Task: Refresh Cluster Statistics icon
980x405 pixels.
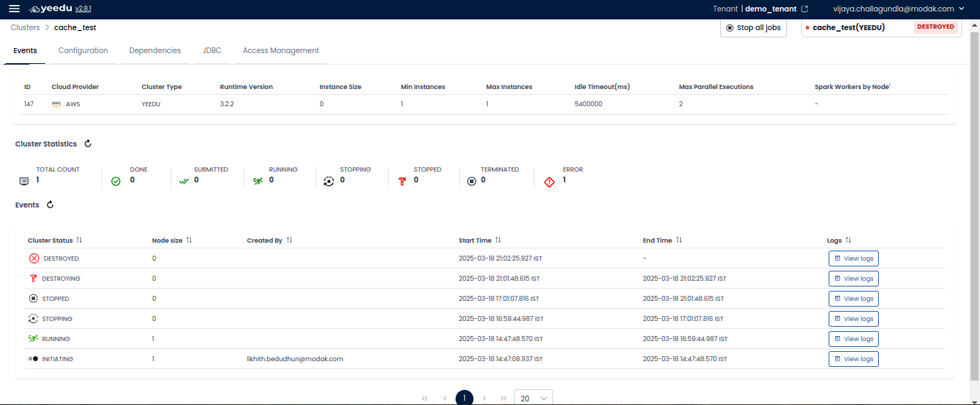Action: pos(88,144)
